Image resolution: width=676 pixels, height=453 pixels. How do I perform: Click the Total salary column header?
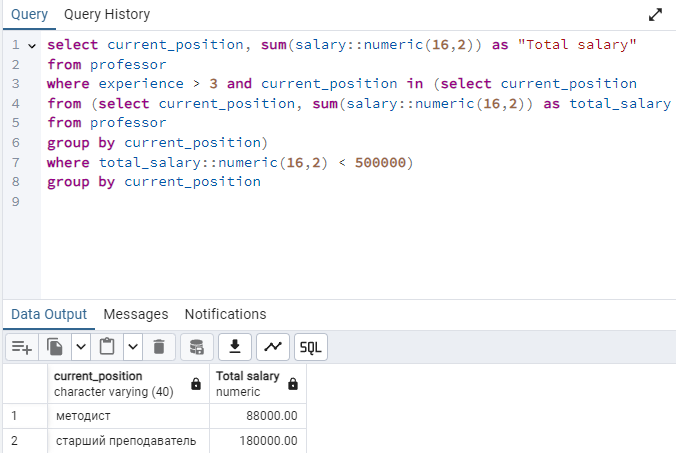click(258, 384)
